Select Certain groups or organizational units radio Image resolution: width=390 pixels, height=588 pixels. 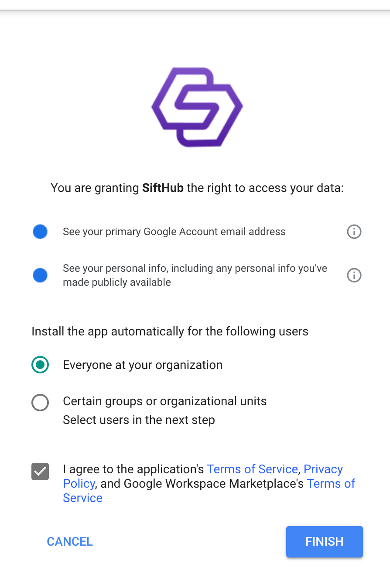[x=40, y=403]
